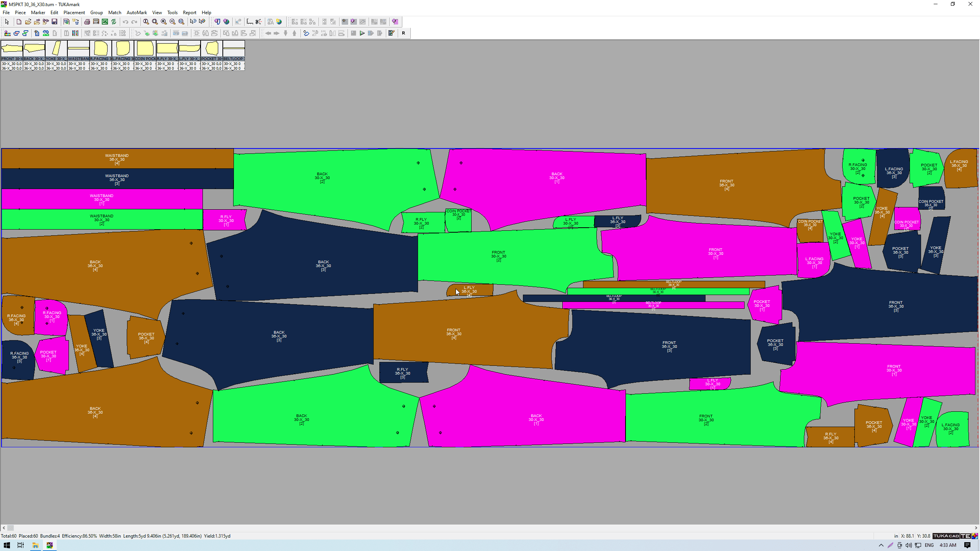The image size is (980, 551).
Task: Click the Zoom Out magnifier icon
Action: [x=173, y=22]
